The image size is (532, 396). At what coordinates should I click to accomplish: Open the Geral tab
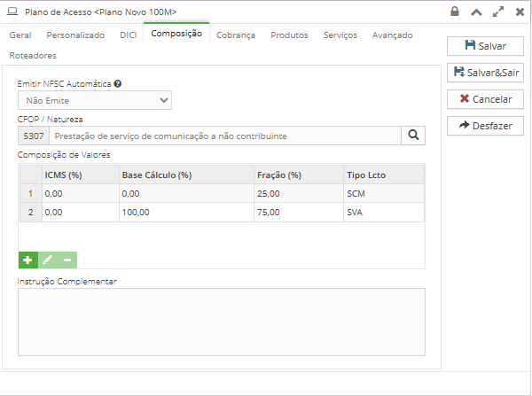tap(20, 35)
